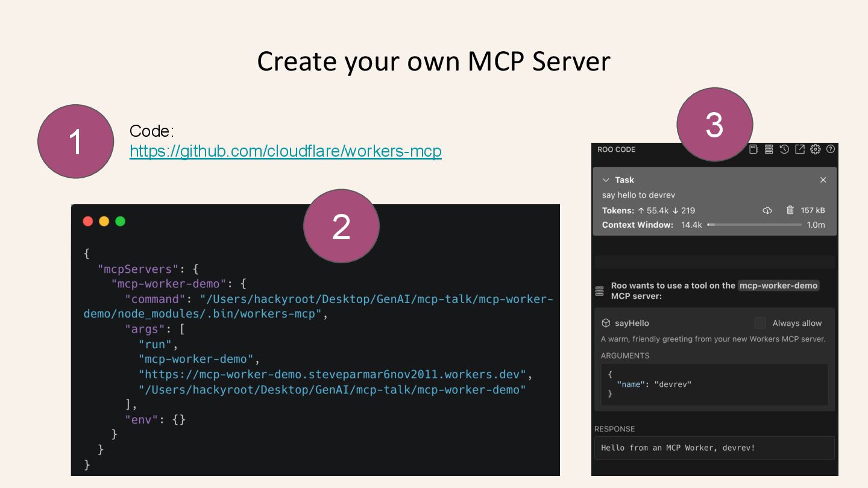Click the "env" key in the JSON

pyautogui.click(x=142, y=419)
